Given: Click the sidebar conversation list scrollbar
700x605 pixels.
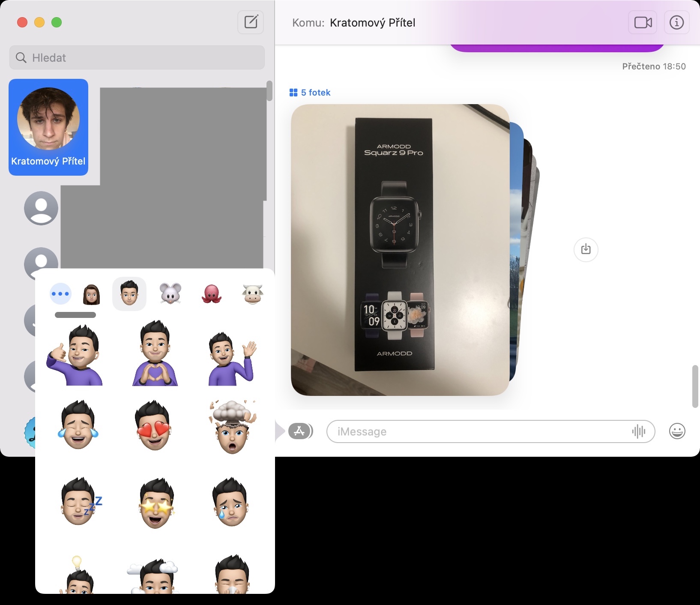Looking at the screenshot, I should (269, 91).
